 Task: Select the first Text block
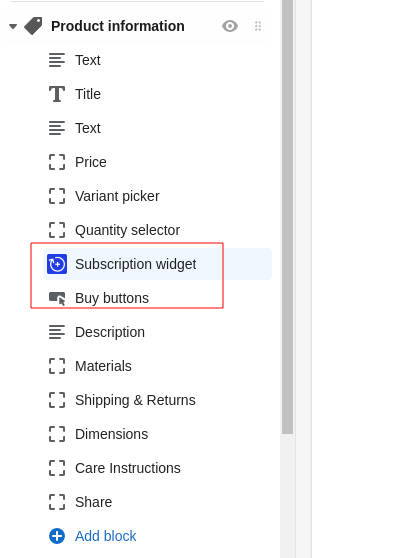(x=157, y=60)
